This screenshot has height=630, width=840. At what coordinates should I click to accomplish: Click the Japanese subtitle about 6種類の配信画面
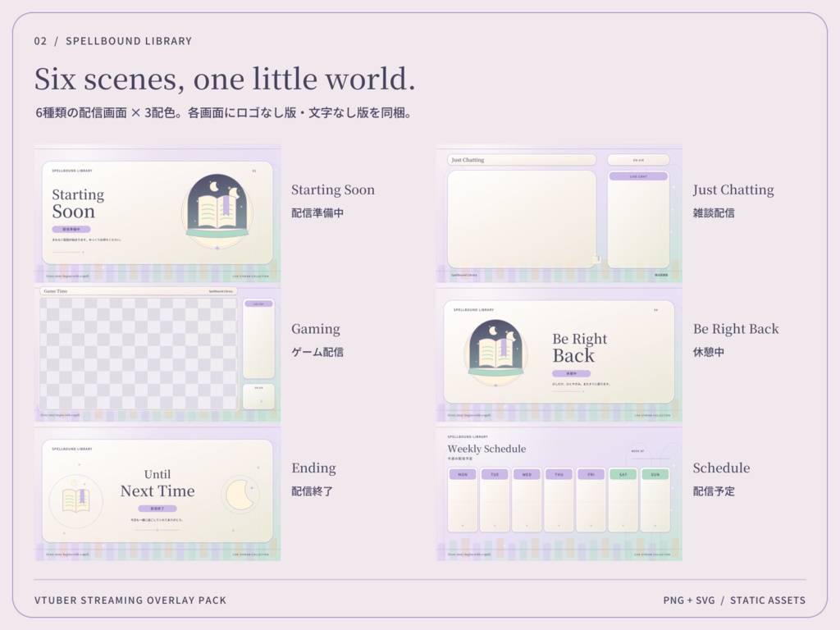click(x=223, y=112)
